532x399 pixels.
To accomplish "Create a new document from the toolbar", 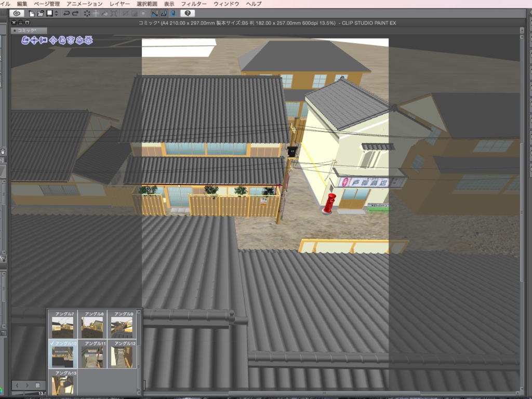I will tap(32, 14).
